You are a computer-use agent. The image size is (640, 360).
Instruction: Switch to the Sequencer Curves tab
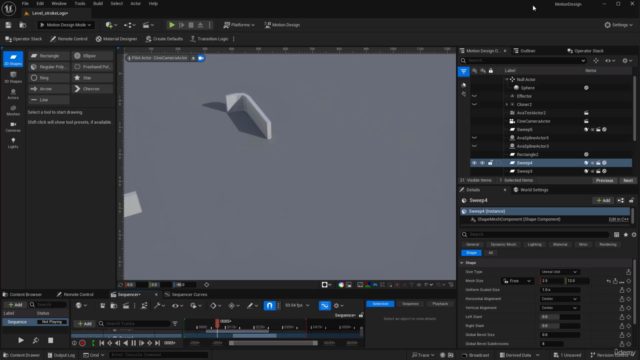coord(186,294)
